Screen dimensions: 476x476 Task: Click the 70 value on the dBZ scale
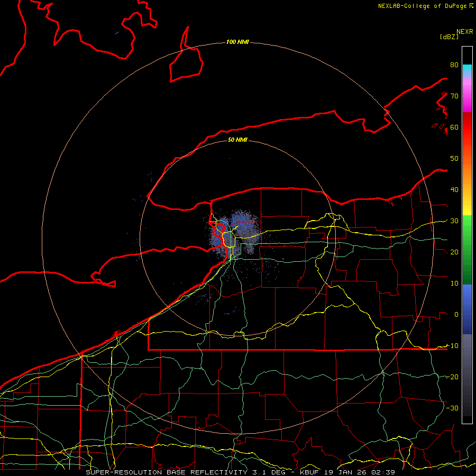pos(454,96)
